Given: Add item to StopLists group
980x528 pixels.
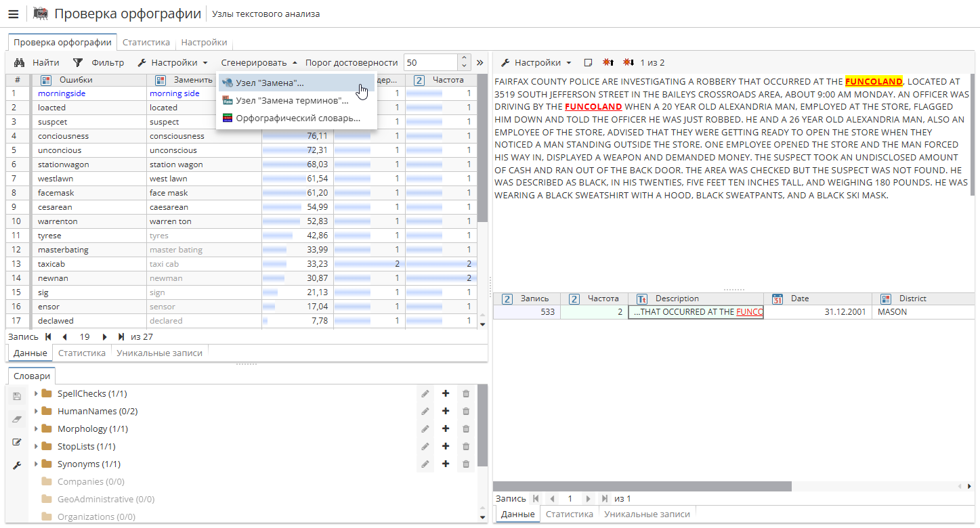Looking at the screenshot, I should (446, 446).
